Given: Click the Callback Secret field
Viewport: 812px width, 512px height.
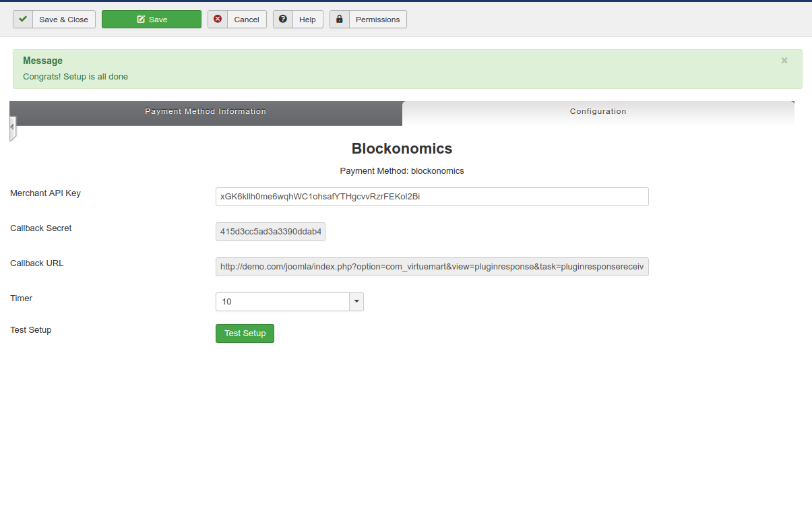Looking at the screenshot, I should coord(270,232).
